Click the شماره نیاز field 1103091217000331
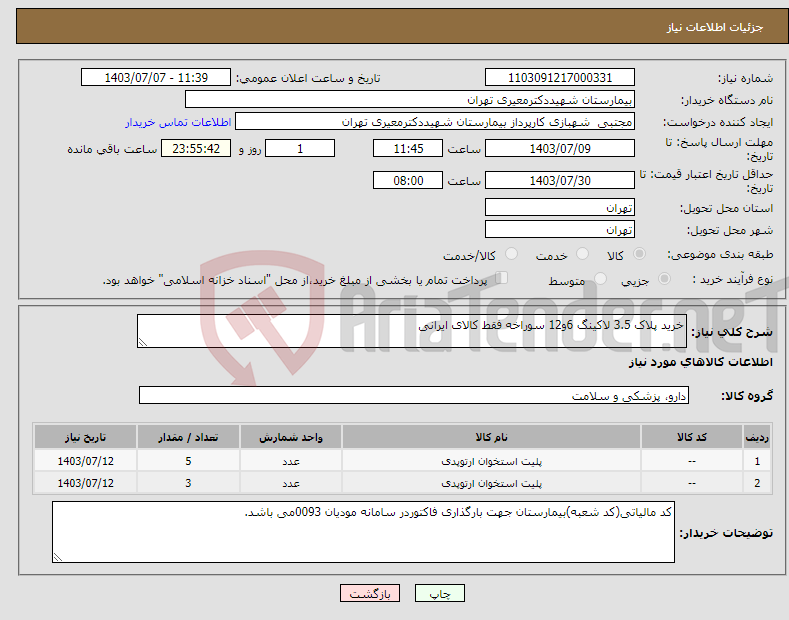This screenshot has height=620, width=789. pos(560,78)
